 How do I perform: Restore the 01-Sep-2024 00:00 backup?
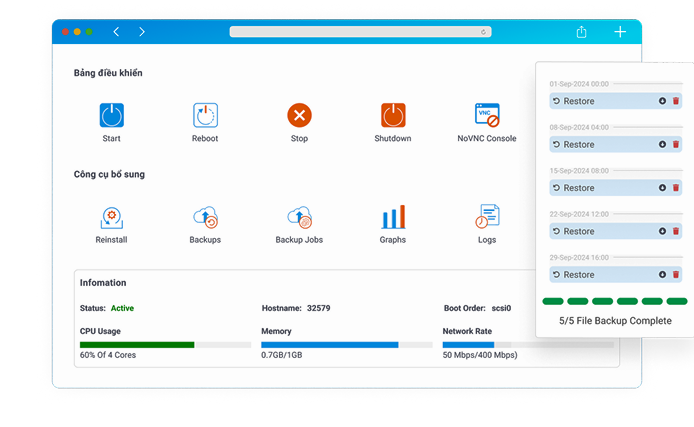pyautogui.click(x=574, y=101)
